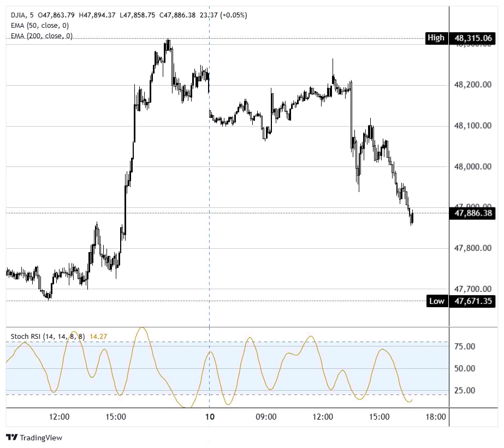This screenshot has width=504, height=448.
Task: Click the black Low tag
Action: coord(436,301)
